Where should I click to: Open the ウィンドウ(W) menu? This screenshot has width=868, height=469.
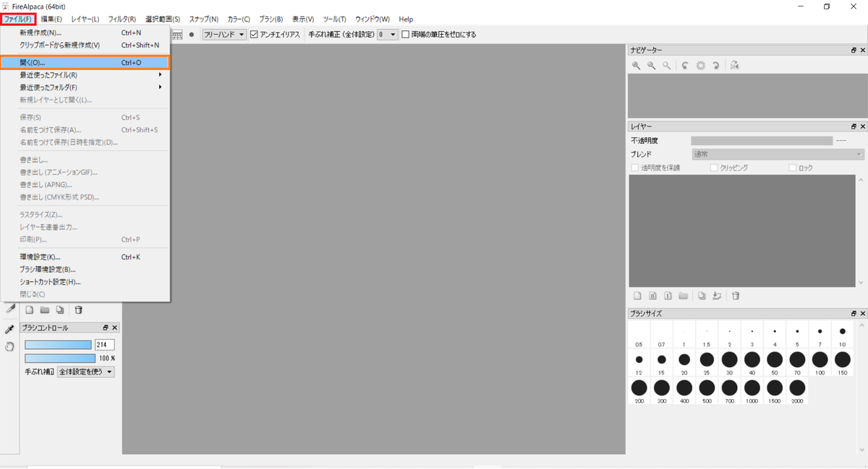372,19
